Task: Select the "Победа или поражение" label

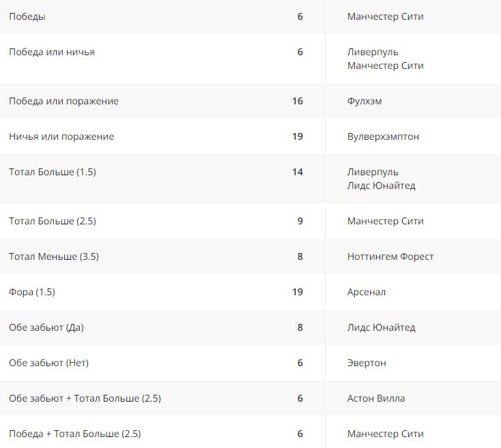Action: pyautogui.click(x=63, y=101)
